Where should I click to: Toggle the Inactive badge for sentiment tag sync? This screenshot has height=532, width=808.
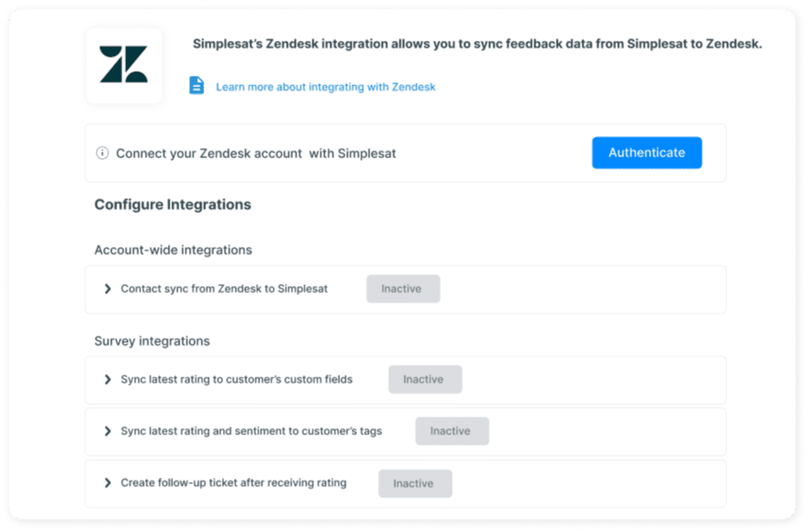coord(452,431)
